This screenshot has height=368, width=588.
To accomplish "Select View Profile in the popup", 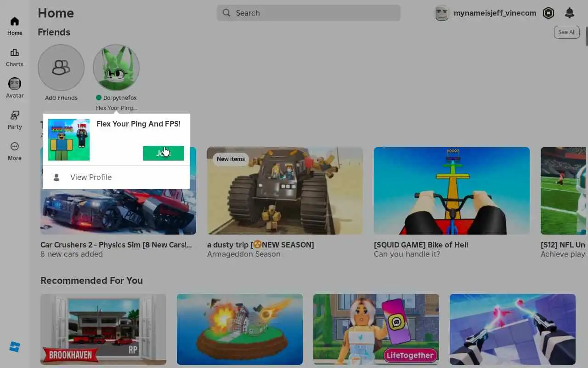I will [x=116, y=177].
